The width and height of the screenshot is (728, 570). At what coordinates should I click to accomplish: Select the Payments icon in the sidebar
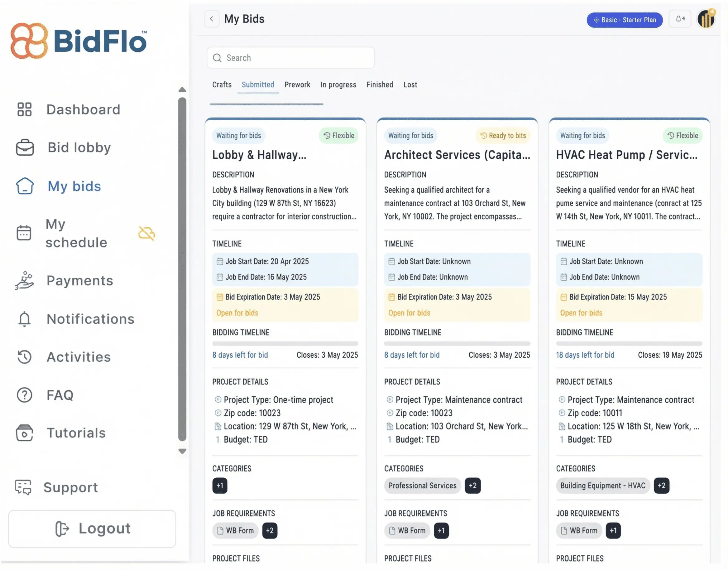tap(24, 281)
